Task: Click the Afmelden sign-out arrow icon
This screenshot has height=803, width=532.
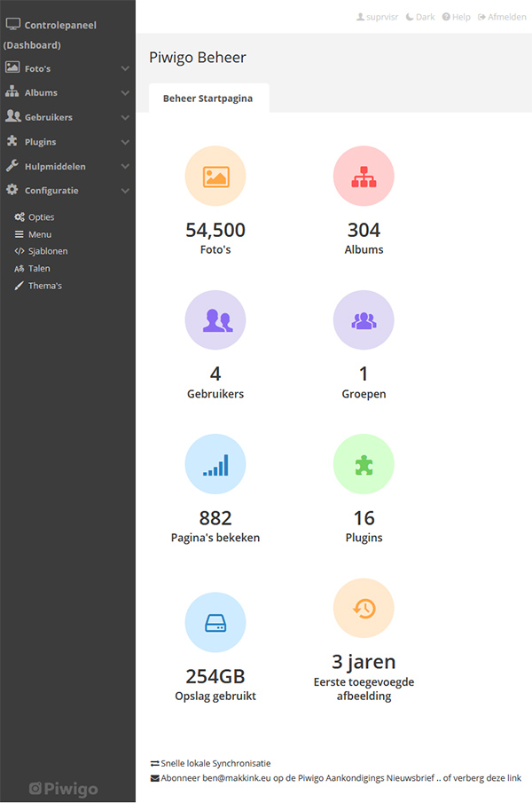Action: (481, 17)
